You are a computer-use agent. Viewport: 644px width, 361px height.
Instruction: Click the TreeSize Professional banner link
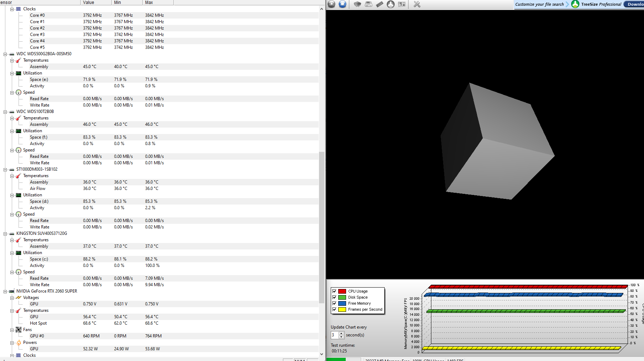click(x=601, y=4)
